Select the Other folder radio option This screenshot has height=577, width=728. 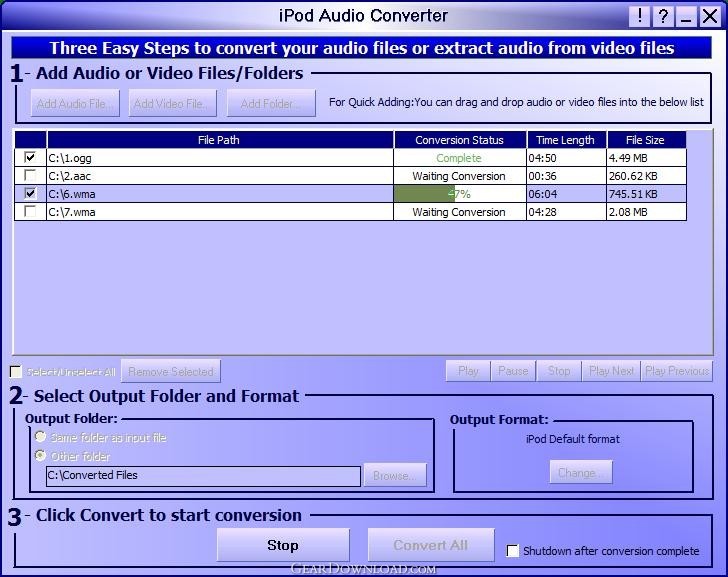point(40,456)
